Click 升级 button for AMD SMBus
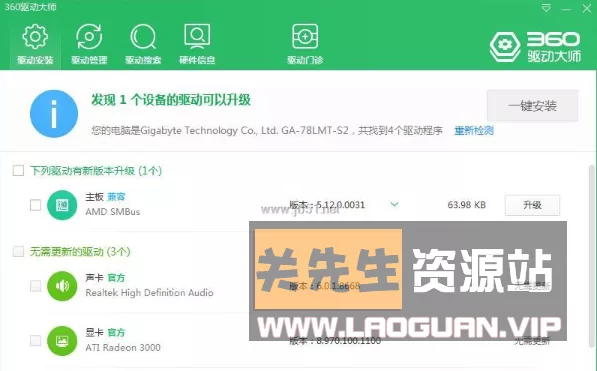This screenshot has width=597, height=371. (532, 205)
